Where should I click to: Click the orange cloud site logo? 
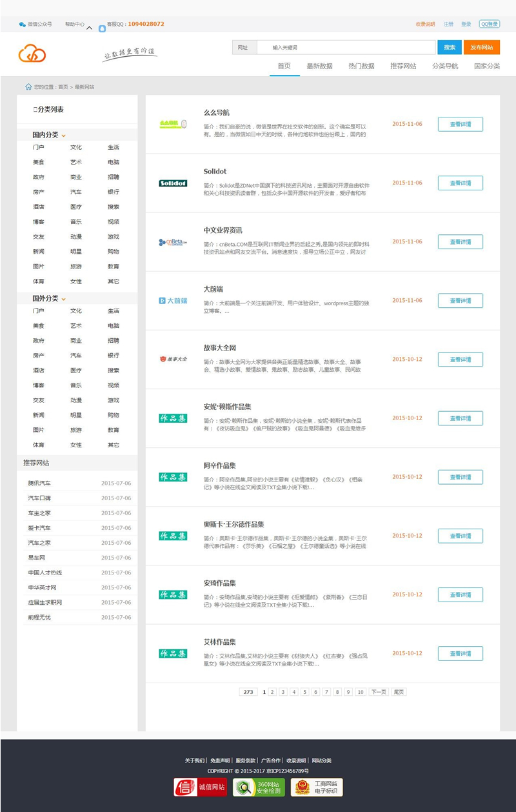click(32, 53)
